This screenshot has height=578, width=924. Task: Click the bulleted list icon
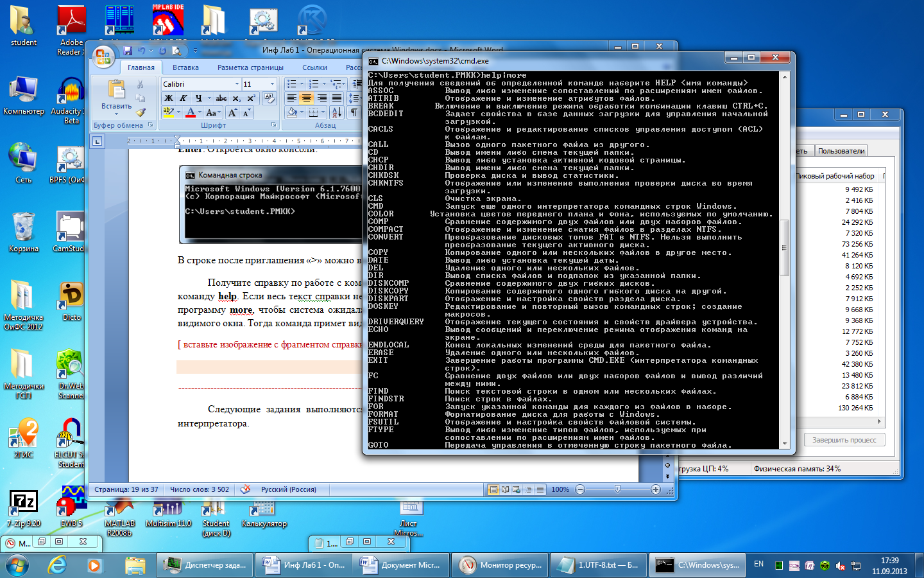point(292,84)
